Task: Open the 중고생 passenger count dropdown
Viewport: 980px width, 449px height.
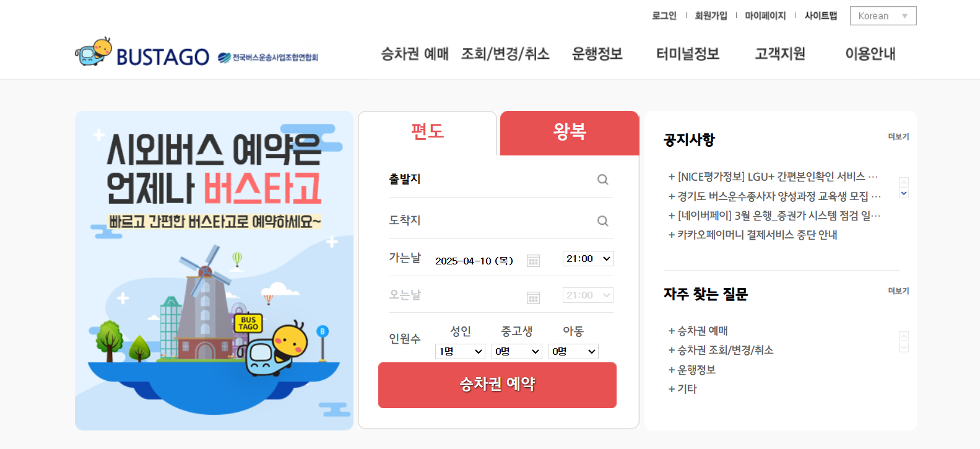Action: (x=517, y=351)
